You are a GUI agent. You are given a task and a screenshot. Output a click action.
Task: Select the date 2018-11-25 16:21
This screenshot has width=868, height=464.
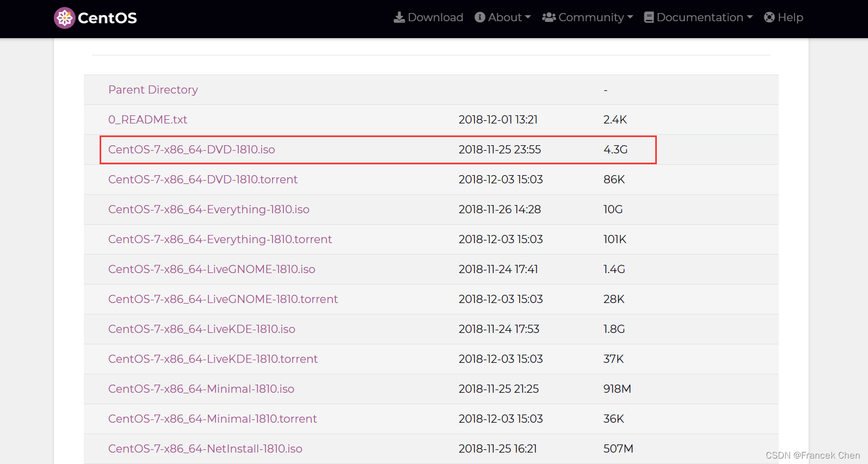click(497, 449)
